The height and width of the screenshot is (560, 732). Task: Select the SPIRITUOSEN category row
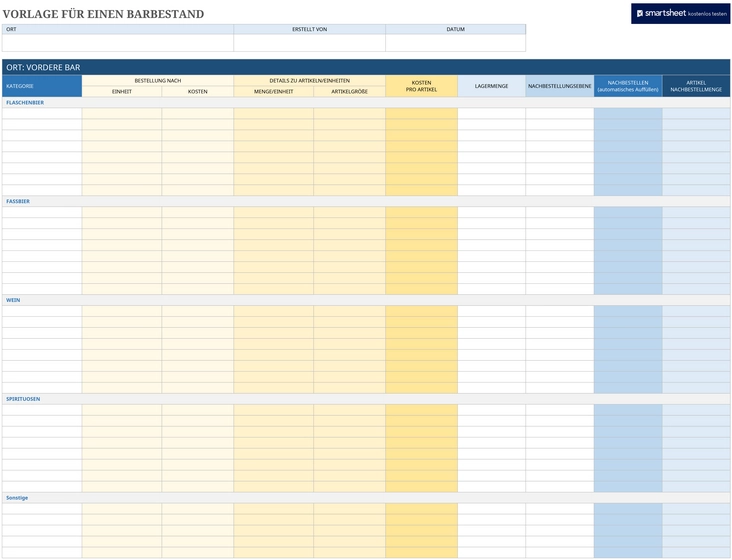pyautogui.click(x=366, y=399)
